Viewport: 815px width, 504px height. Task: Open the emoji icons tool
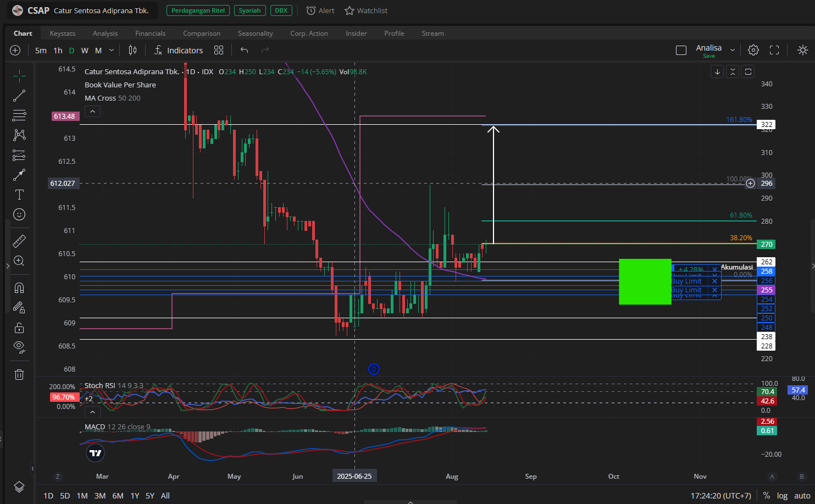19,214
